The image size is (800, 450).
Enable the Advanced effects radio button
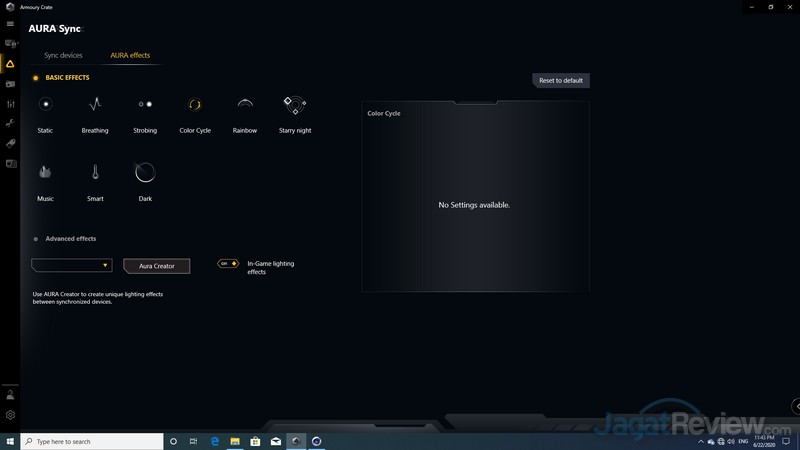(36, 239)
